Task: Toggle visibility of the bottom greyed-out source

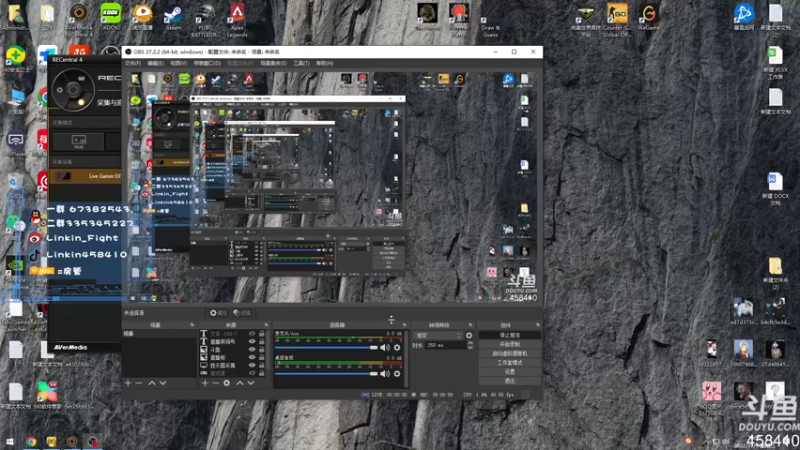Action: 252,373
